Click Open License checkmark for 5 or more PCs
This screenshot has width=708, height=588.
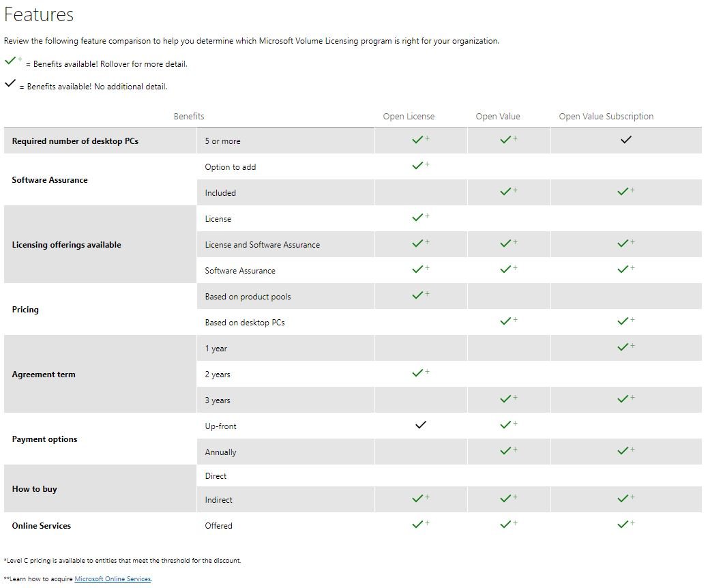[419, 140]
